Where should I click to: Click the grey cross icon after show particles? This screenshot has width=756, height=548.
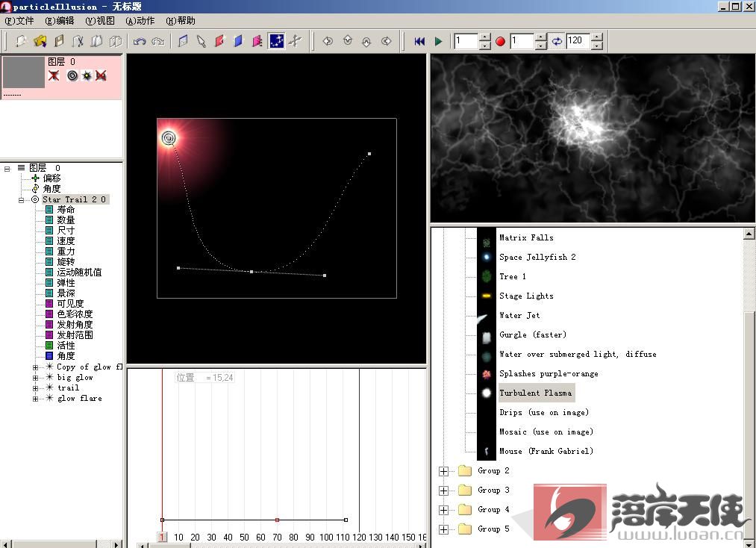pos(295,42)
